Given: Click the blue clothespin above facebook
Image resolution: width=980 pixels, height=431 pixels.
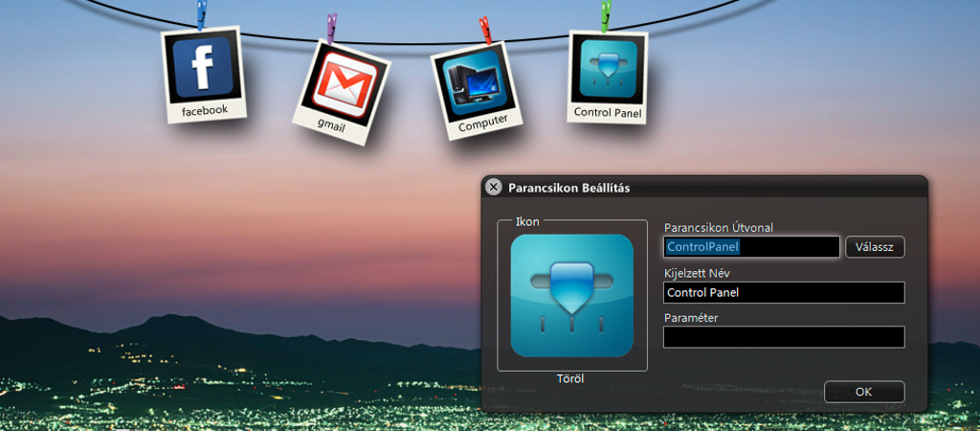Looking at the screenshot, I should coord(201,15).
